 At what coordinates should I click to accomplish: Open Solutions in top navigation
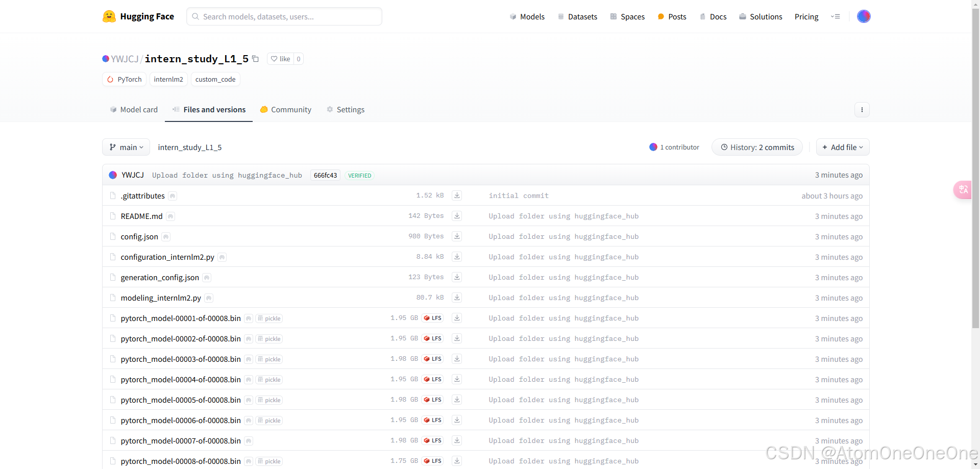[761, 17]
